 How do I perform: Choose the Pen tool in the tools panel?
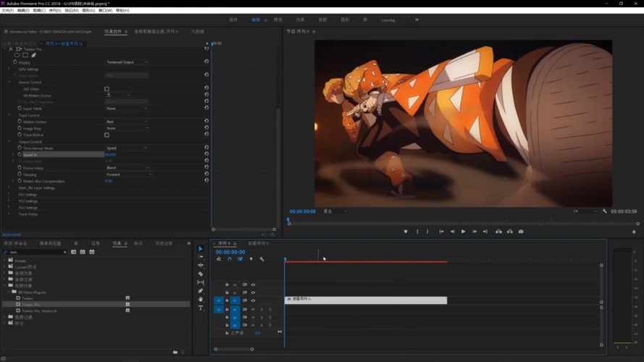[x=201, y=291]
